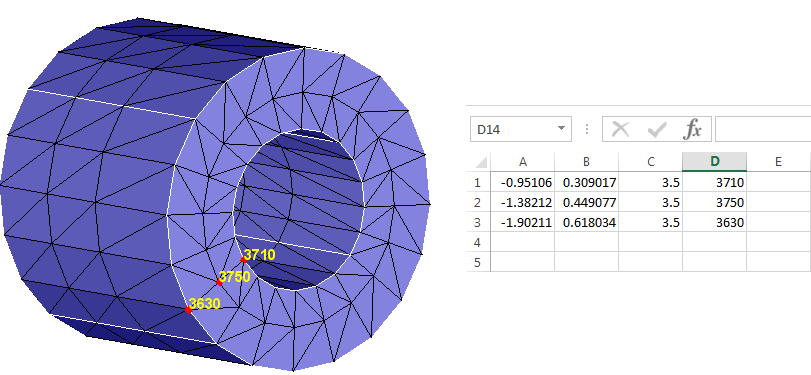Open the insert function fx icon
The image size is (811, 375).
693,129
